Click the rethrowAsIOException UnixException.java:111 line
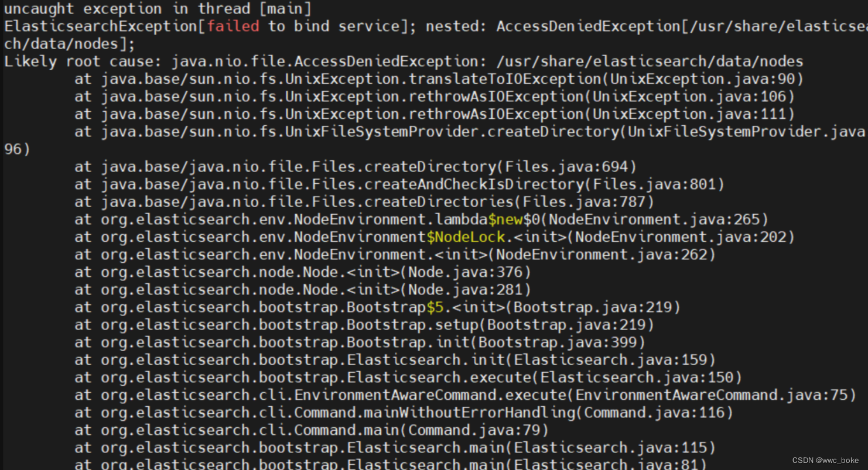Viewport: 868px width, 470px height. [x=435, y=114]
